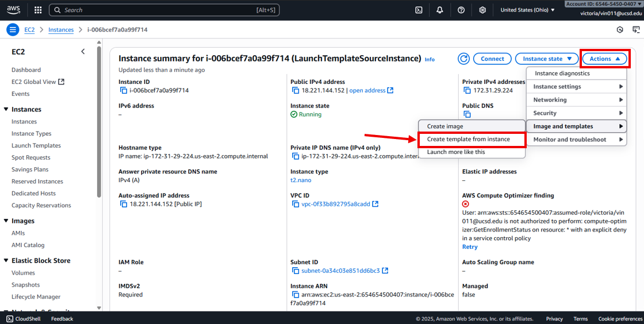Open the settings gear icon

pyautogui.click(x=482, y=10)
